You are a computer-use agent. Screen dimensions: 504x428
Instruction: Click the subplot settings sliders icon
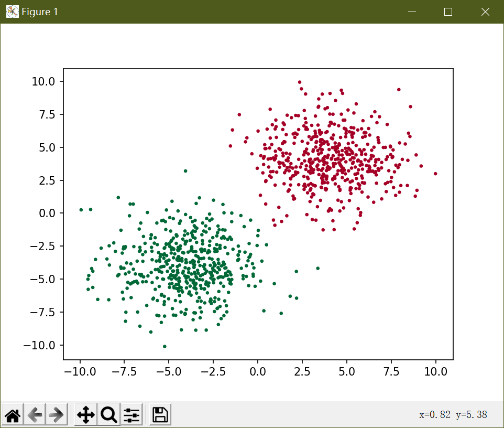click(131, 414)
